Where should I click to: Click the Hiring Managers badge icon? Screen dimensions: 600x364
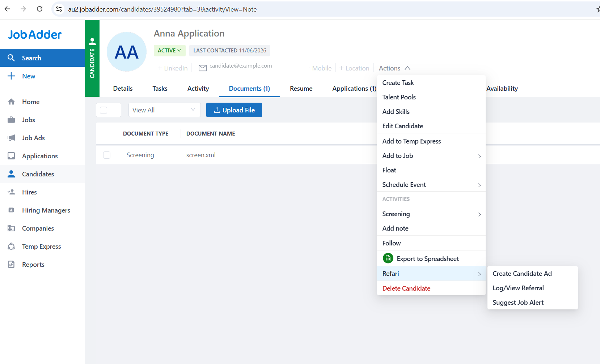(x=11, y=210)
